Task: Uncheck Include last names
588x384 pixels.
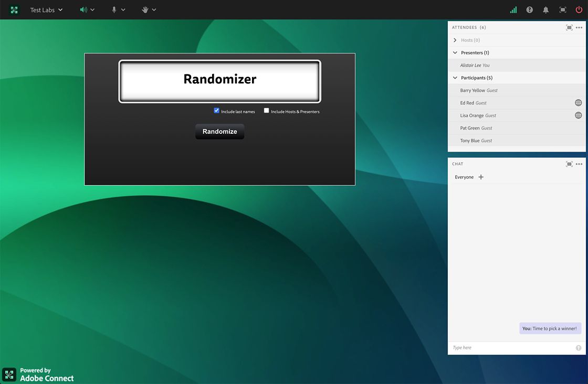Action: pyautogui.click(x=216, y=110)
